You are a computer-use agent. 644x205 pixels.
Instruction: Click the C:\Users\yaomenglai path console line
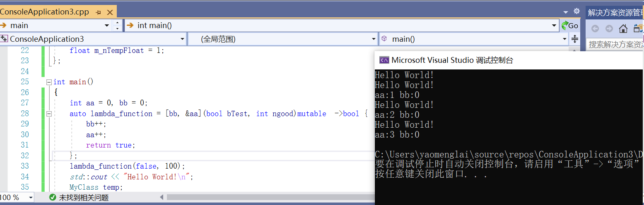509,155
